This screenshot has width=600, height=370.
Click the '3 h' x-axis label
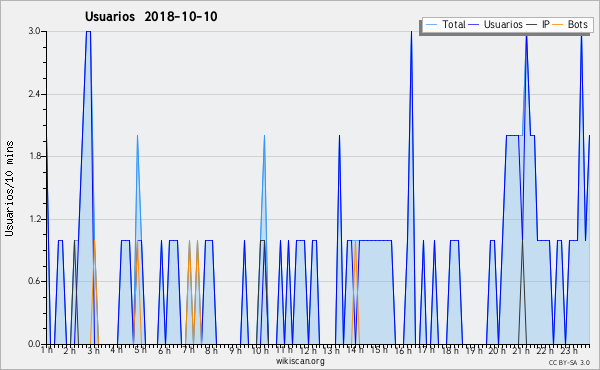tap(94, 350)
